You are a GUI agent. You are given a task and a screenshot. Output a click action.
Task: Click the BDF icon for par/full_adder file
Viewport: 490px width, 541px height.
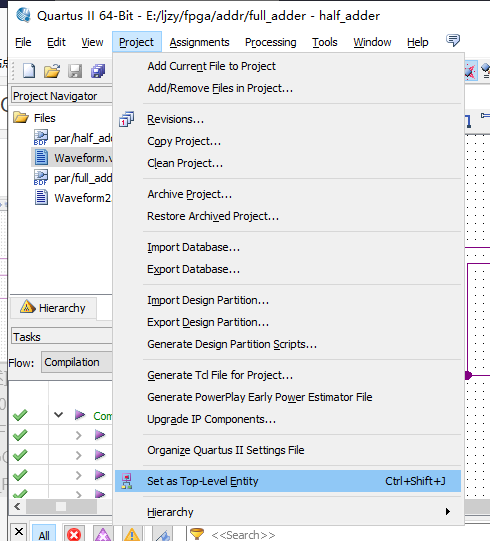[41, 178]
